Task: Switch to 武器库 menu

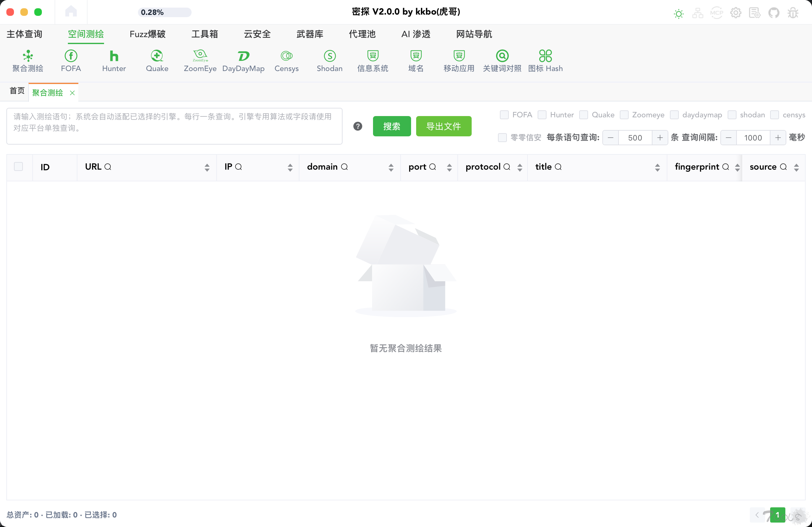Action: [310, 34]
